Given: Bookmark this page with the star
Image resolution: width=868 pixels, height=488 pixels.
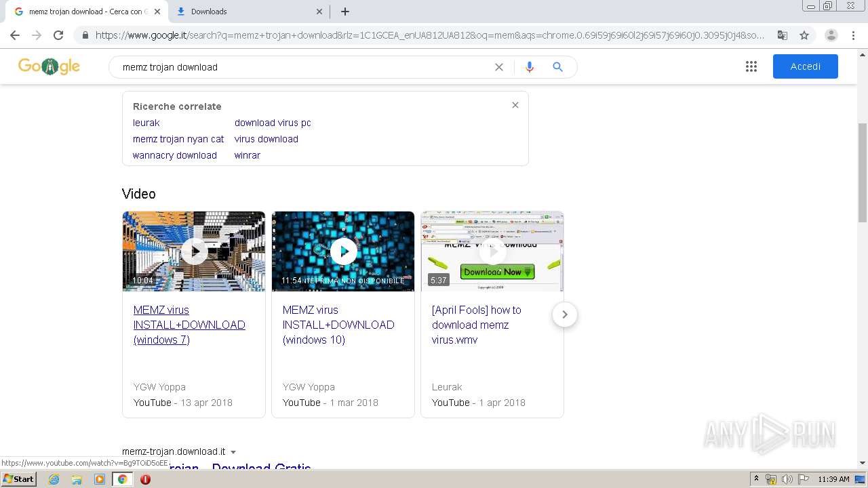Looking at the screenshot, I should (x=804, y=35).
